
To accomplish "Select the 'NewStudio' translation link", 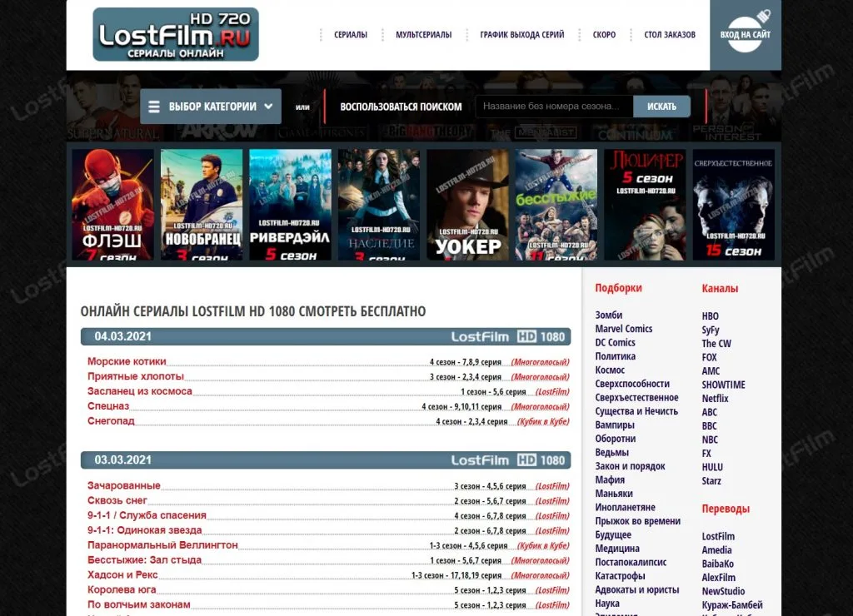I will click(x=723, y=591).
